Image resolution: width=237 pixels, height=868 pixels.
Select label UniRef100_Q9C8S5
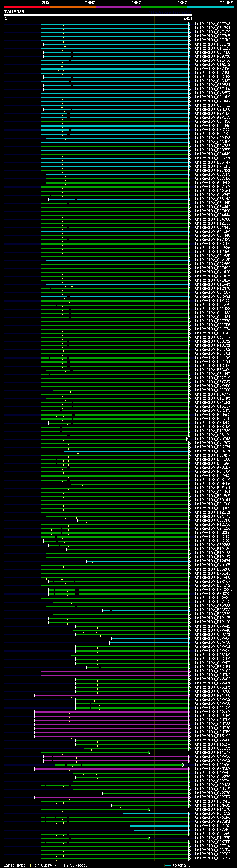[x=213, y=748]
